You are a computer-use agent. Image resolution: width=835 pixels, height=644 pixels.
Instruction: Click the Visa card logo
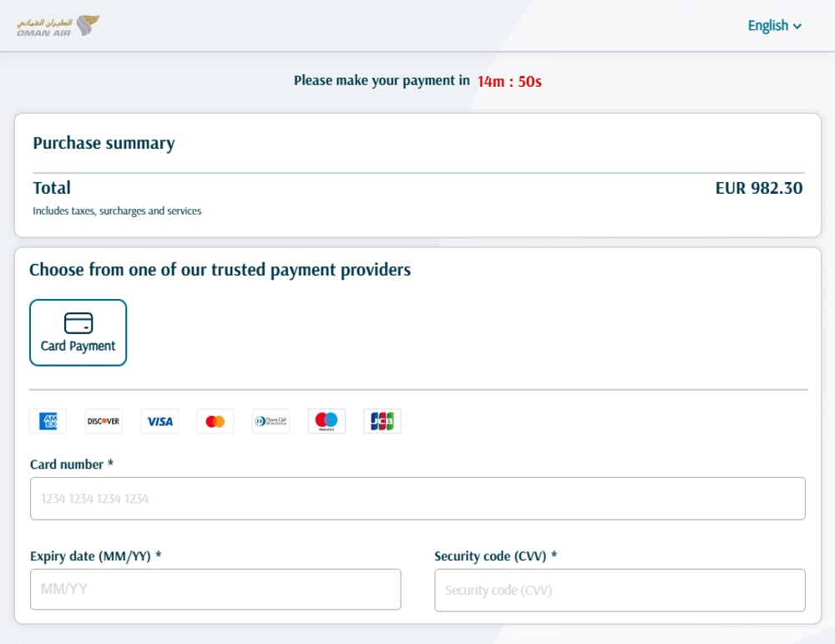pos(159,421)
